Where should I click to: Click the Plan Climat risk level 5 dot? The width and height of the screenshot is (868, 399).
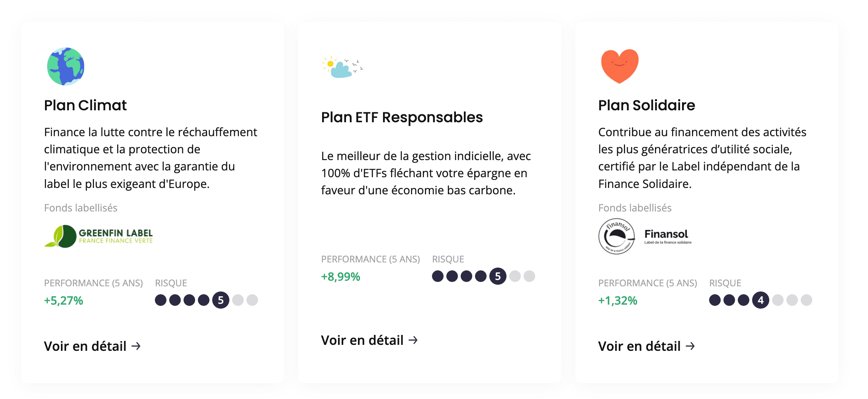[221, 300]
